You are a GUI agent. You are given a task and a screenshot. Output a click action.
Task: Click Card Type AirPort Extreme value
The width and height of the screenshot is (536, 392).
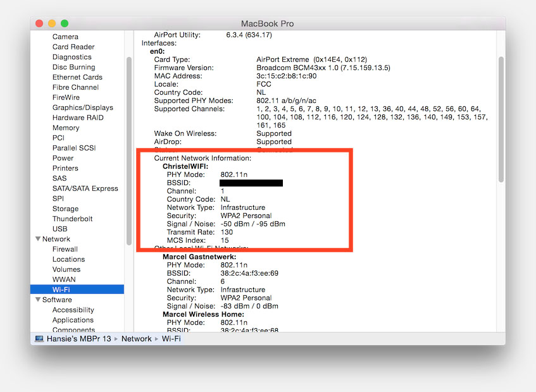click(x=312, y=59)
